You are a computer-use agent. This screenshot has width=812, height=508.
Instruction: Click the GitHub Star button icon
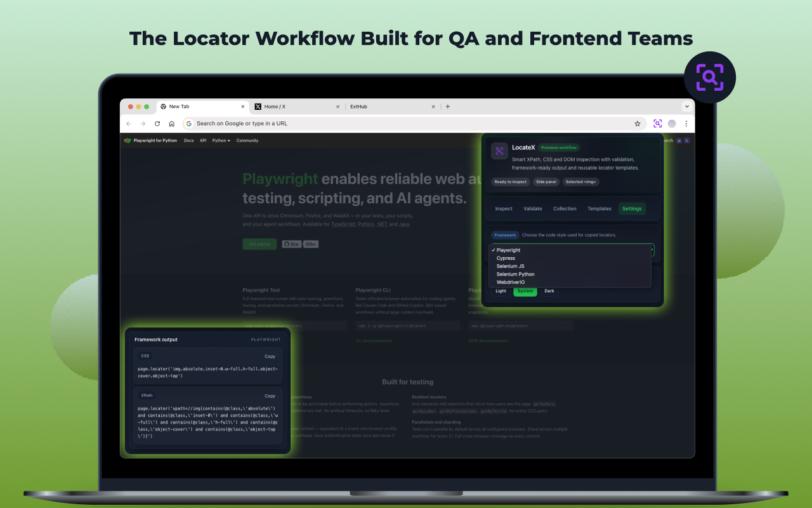click(292, 244)
